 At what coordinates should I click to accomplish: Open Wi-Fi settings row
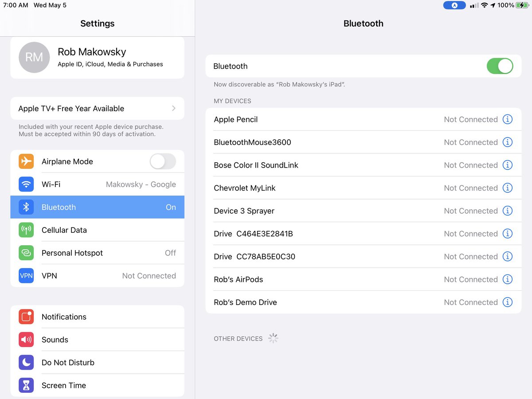[x=98, y=184]
